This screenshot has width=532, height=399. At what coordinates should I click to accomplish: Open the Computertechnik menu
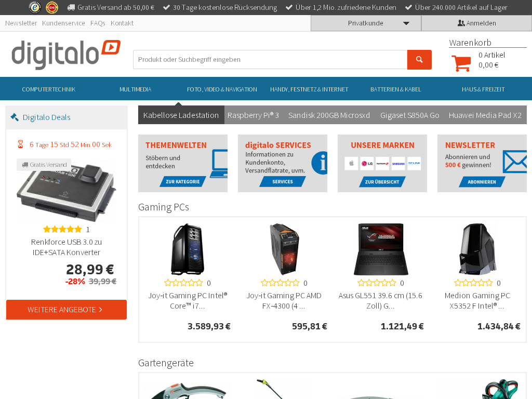click(x=49, y=89)
